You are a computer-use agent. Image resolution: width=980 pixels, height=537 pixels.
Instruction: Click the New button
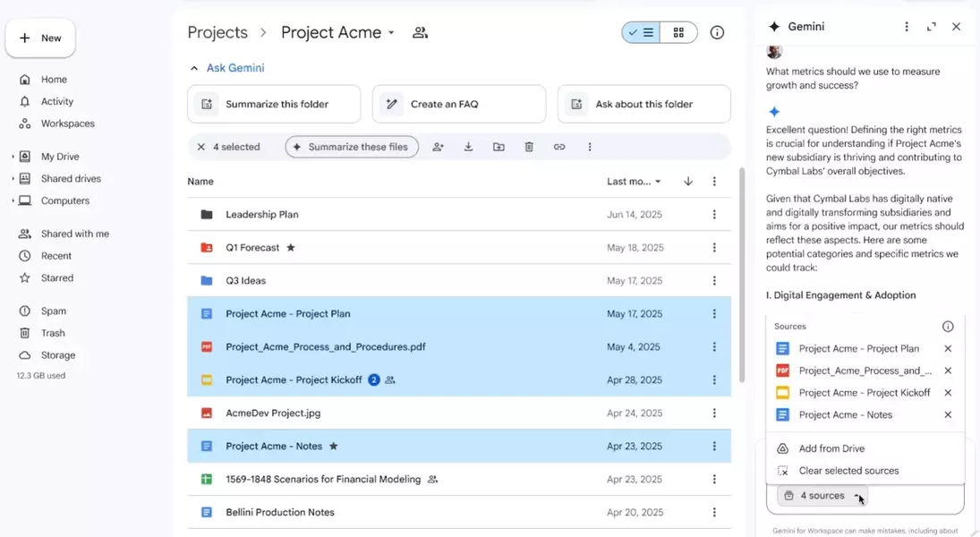[40, 38]
